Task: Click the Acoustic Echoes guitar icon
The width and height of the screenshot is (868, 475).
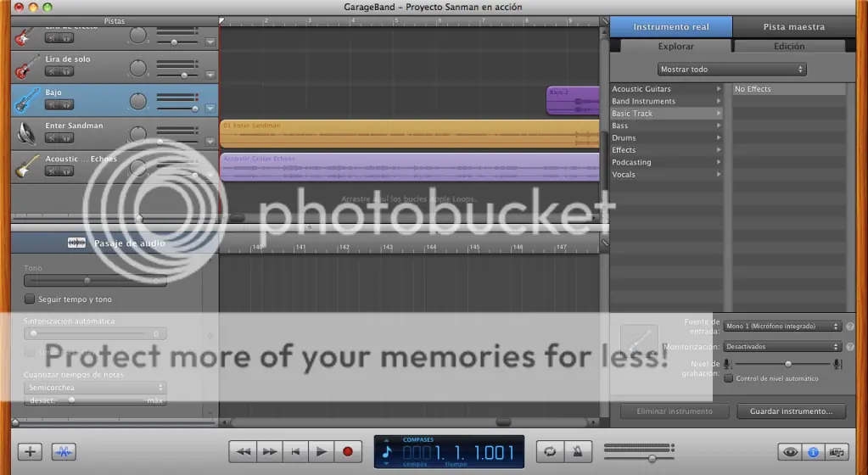Action: [26, 166]
